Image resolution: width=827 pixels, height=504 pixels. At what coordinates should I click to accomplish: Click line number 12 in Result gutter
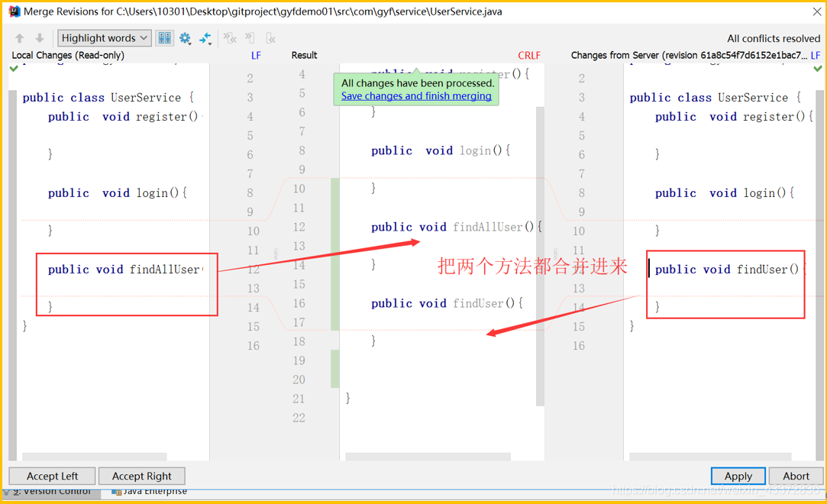pos(299,228)
